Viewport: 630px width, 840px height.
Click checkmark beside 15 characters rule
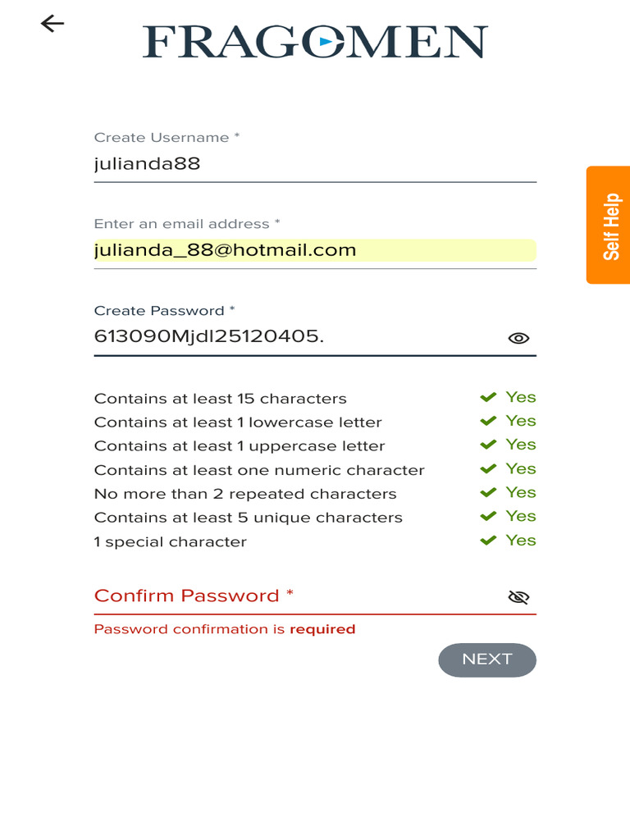(488, 398)
